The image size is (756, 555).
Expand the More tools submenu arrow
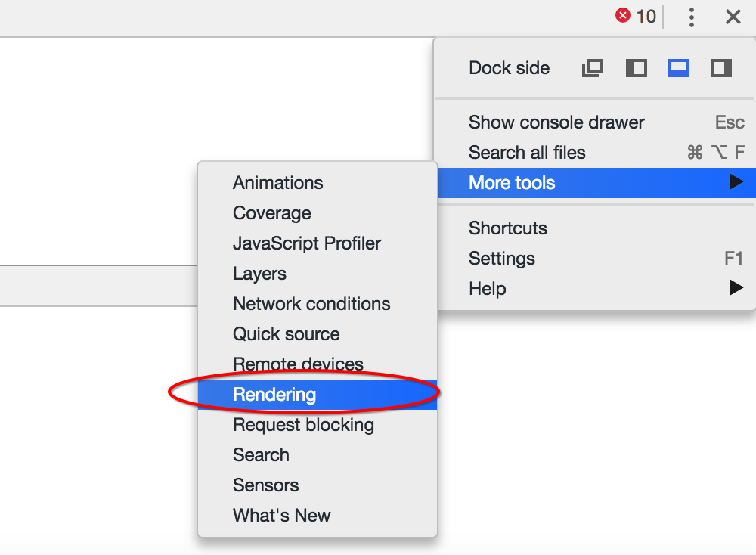(736, 182)
